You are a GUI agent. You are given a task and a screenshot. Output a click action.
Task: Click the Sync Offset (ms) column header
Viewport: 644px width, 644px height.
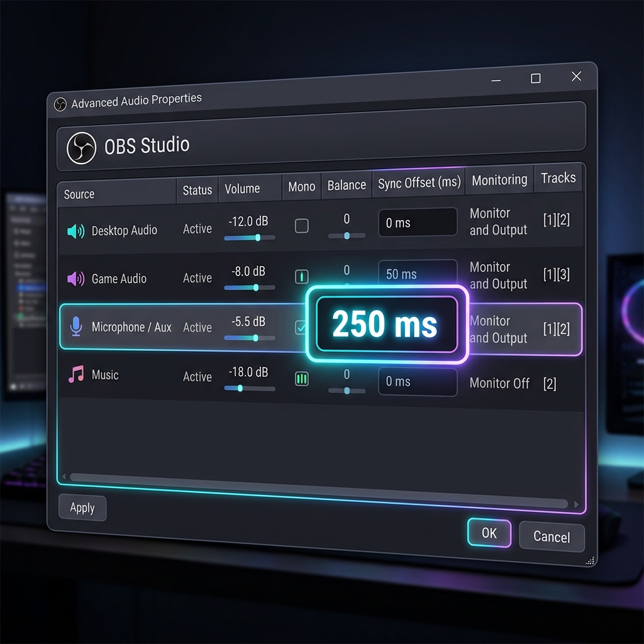(x=419, y=182)
